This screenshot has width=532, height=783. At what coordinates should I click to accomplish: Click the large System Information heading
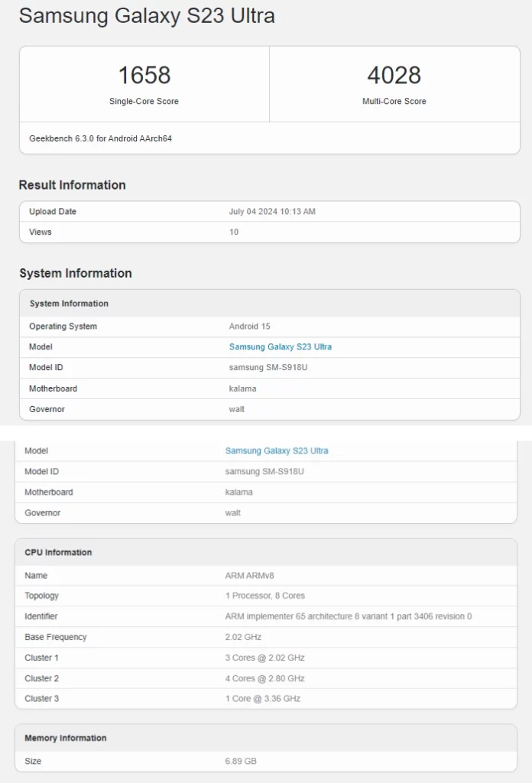pyautogui.click(x=76, y=273)
